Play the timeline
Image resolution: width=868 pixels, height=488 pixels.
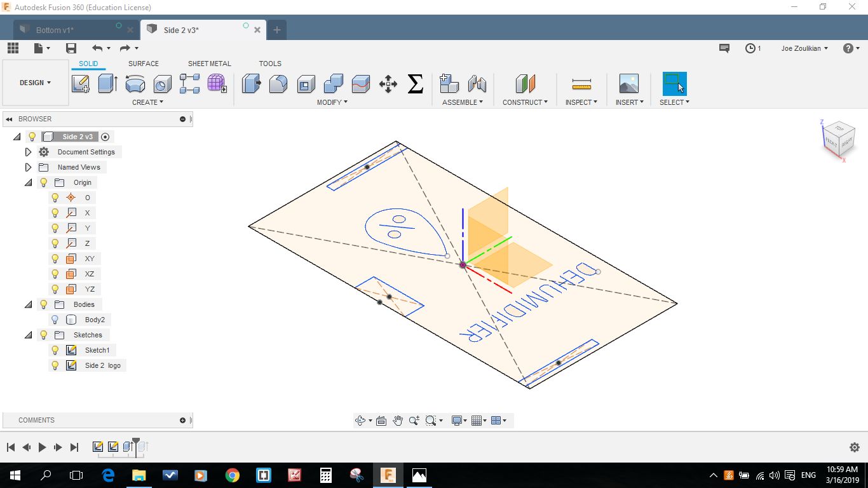tap(42, 447)
